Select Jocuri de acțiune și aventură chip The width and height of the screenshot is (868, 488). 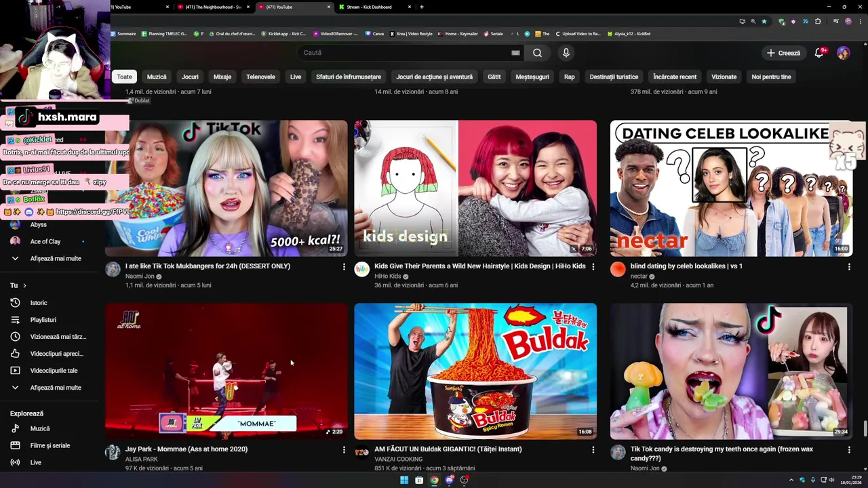(435, 77)
